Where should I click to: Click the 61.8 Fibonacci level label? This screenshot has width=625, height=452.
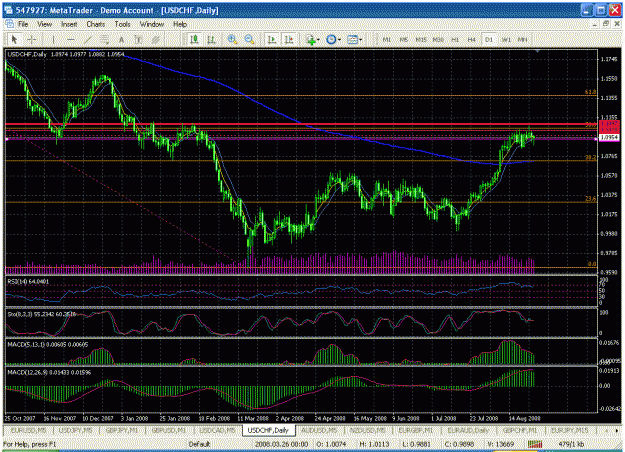click(x=590, y=92)
